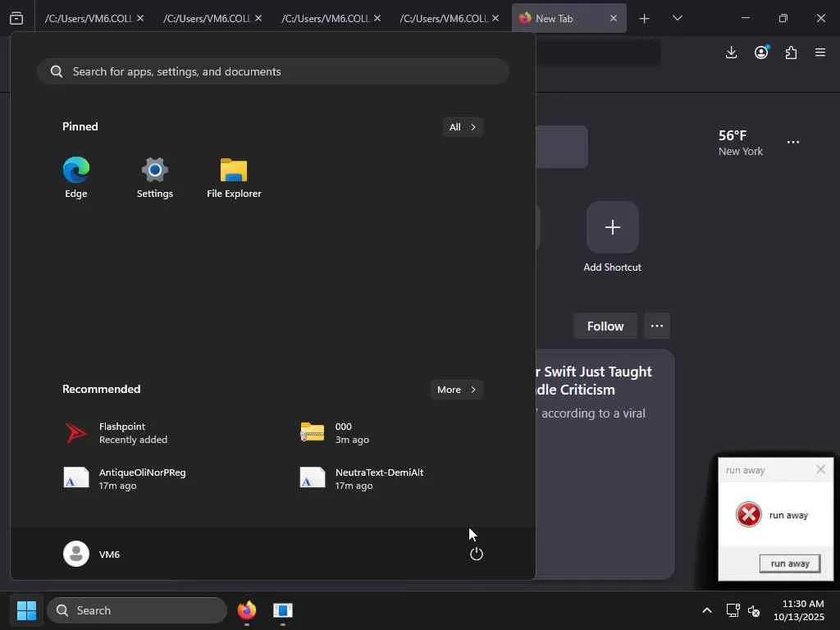Show hidden system tray icons
This screenshot has width=840, height=630.
pos(707,610)
